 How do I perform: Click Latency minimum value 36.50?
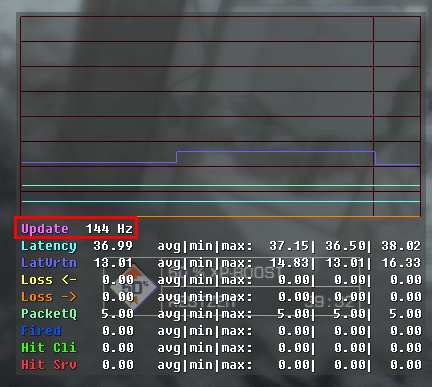pos(345,246)
